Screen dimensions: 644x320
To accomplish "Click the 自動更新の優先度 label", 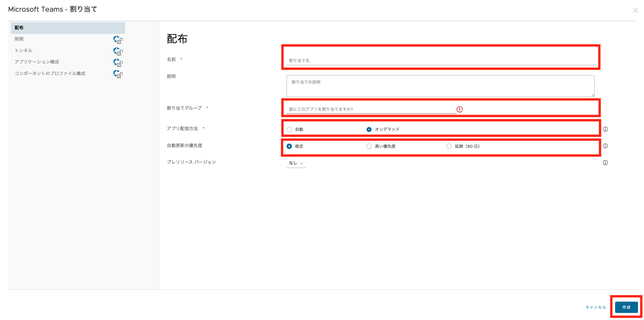I will [184, 145].
